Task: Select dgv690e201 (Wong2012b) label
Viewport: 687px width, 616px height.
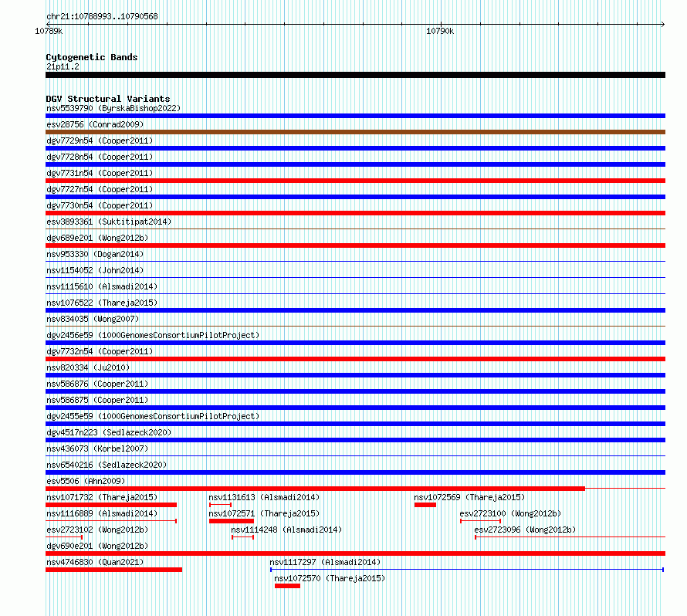Action: 97,546
